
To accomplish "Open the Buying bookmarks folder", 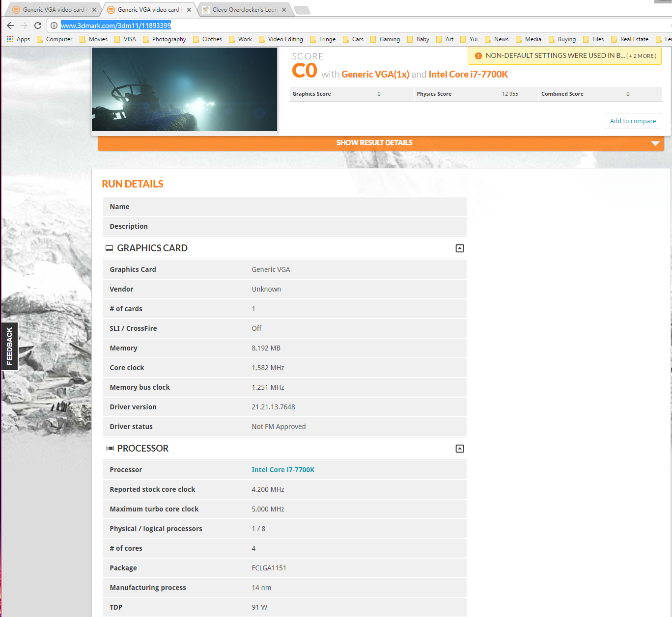I will pyautogui.click(x=562, y=39).
